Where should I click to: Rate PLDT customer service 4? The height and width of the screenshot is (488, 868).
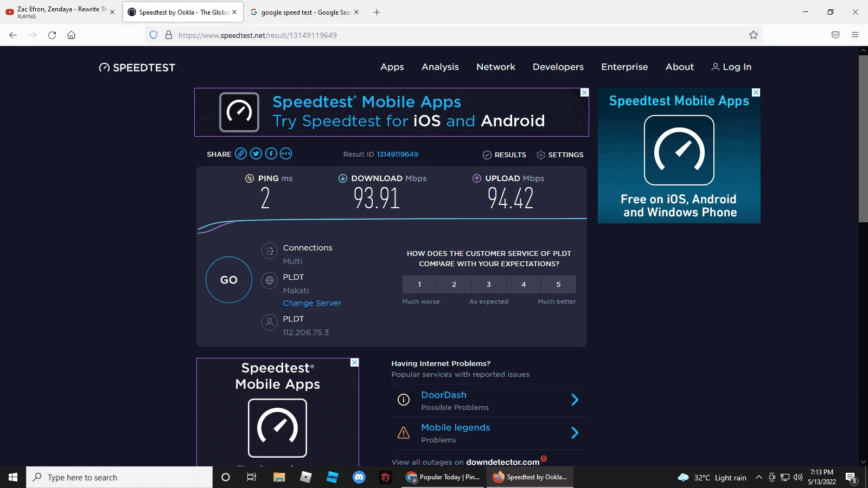[524, 284]
